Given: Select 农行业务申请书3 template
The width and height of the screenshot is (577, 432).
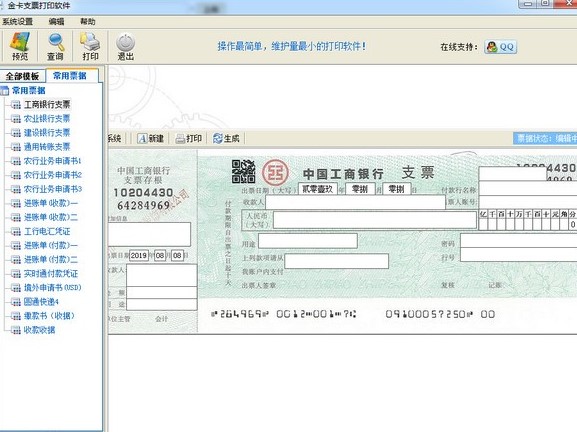Looking at the screenshot, I should 53,189.
